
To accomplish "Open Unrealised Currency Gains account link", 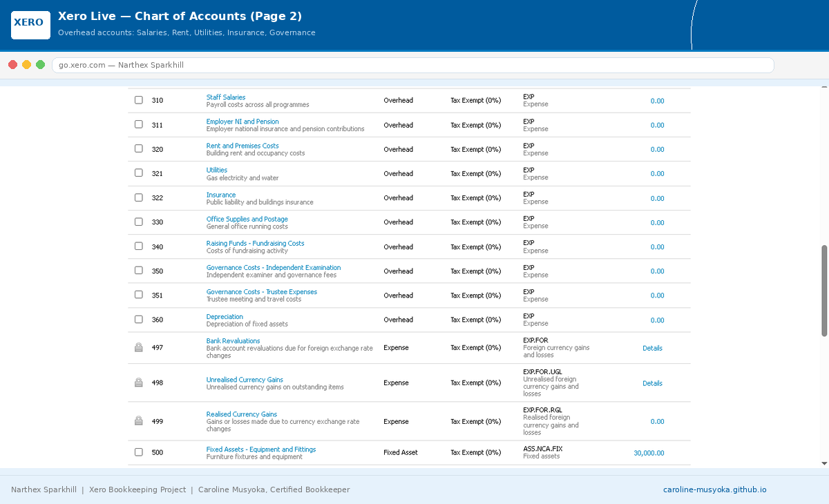I will click(x=245, y=380).
